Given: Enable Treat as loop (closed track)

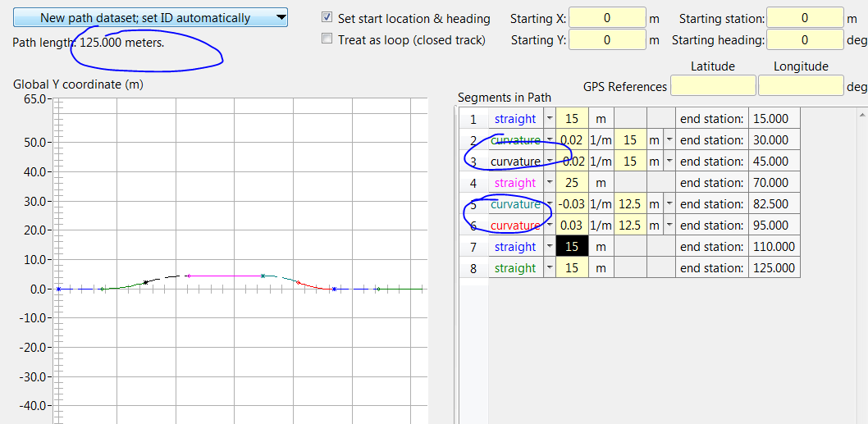Looking at the screenshot, I should [x=327, y=39].
